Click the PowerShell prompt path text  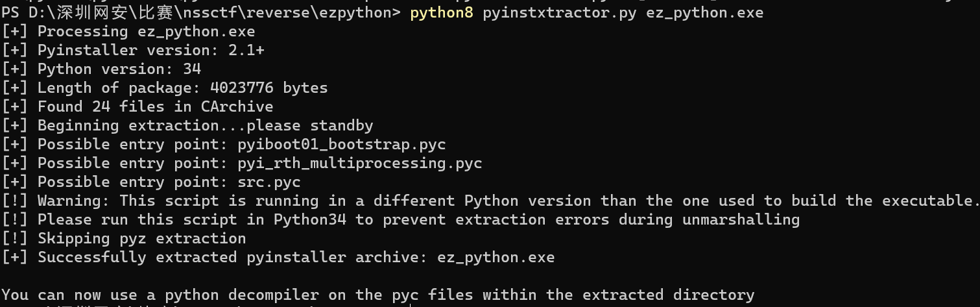click(x=201, y=12)
